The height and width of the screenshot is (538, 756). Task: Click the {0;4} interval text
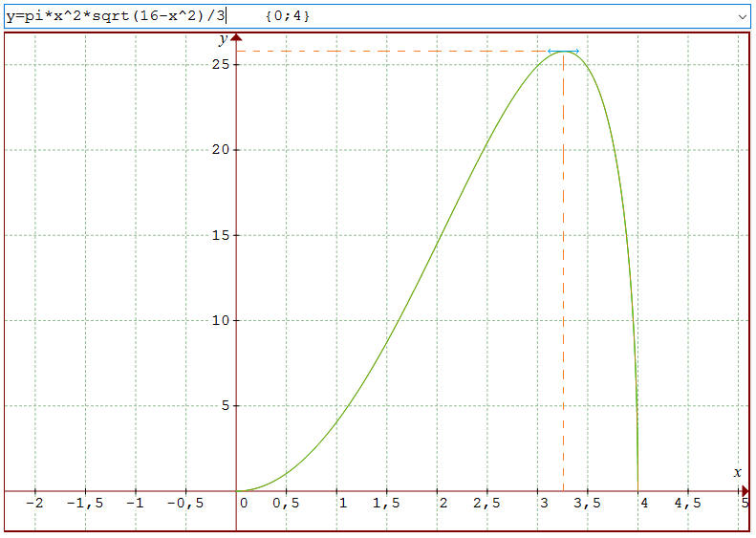click(x=288, y=16)
